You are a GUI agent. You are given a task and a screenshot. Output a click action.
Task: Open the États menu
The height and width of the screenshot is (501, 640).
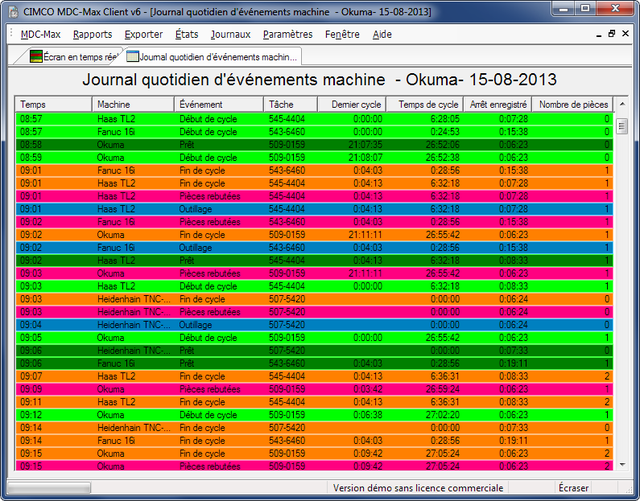(x=187, y=34)
